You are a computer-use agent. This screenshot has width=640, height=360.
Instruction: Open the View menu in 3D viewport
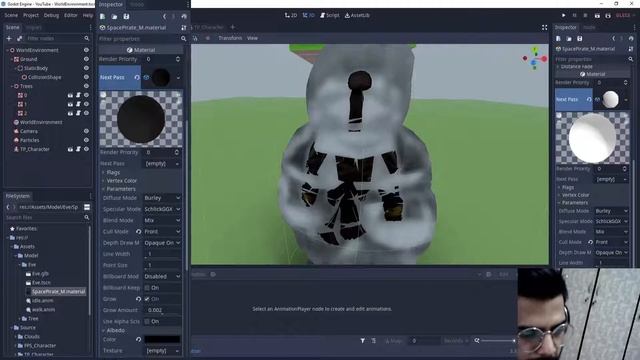(252, 38)
